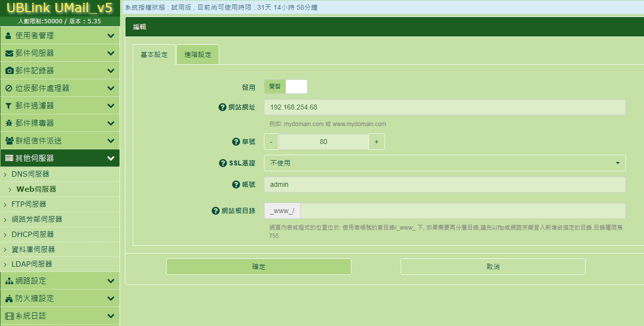
Task: Open 使用者管理 via its user icon
Action: tap(8, 36)
